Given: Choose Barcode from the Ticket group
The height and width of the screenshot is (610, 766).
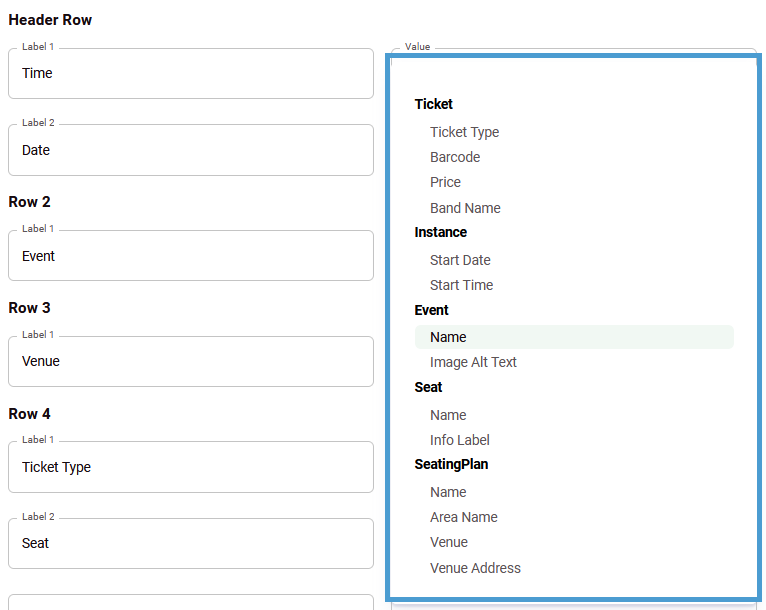Looking at the screenshot, I should 574,157.
